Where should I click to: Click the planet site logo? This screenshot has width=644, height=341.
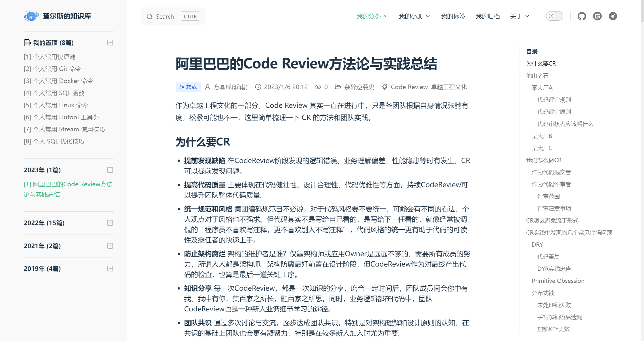pos(31,16)
